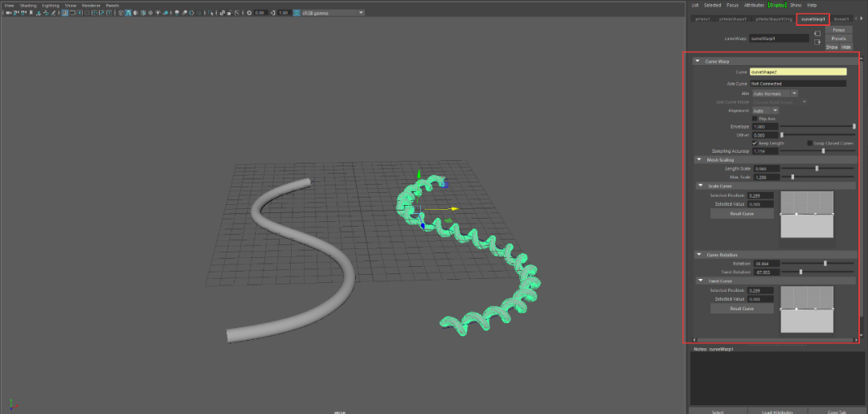Toggle the Flip Axis checkbox
The image size is (868, 414).
click(755, 118)
